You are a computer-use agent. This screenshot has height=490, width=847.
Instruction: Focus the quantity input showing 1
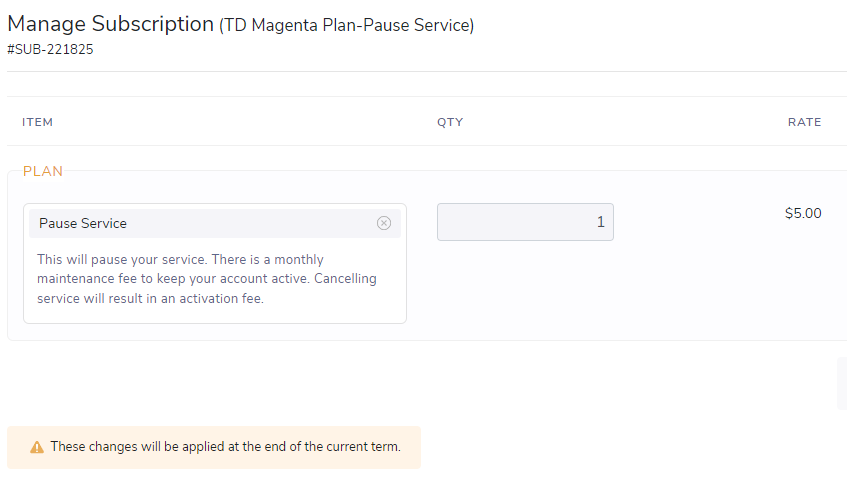coord(525,222)
